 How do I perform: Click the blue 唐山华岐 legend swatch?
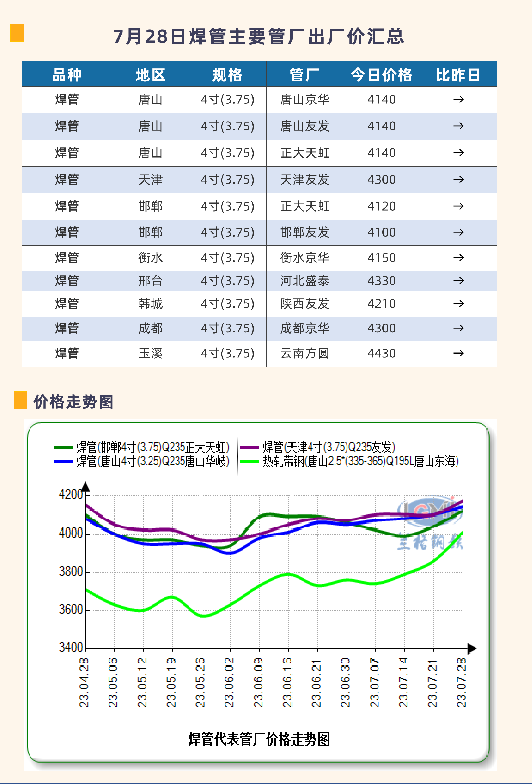tap(63, 461)
